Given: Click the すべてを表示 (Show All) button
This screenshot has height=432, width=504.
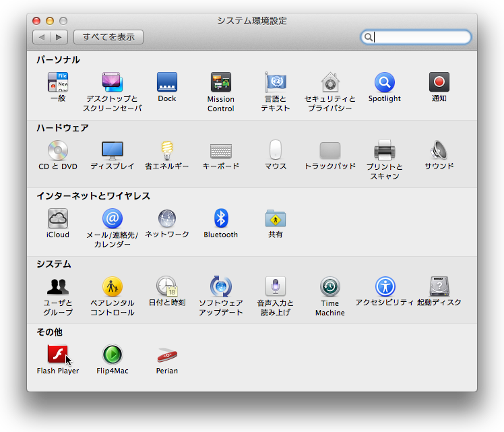Looking at the screenshot, I should 108,37.
